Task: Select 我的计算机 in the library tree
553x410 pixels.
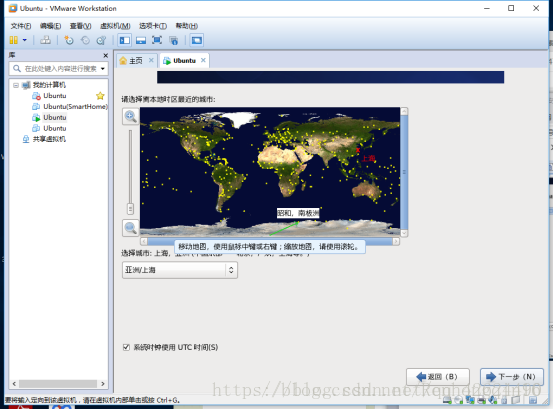Action: pos(49,85)
